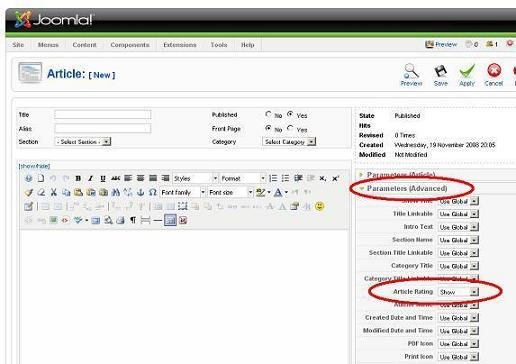Open the Font family dropdown
The height and width of the screenshot is (364, 516).
pyautogui.click(x=183, y=192)
